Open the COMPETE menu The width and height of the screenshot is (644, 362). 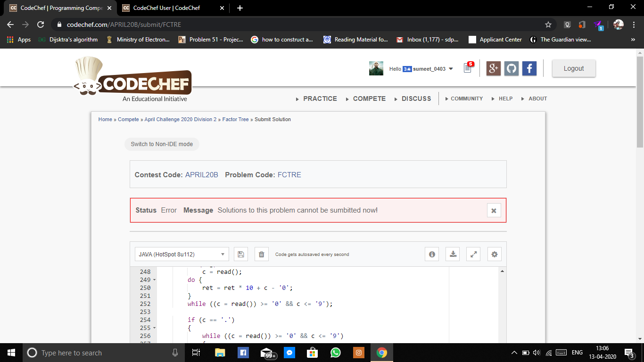[369, 99]
